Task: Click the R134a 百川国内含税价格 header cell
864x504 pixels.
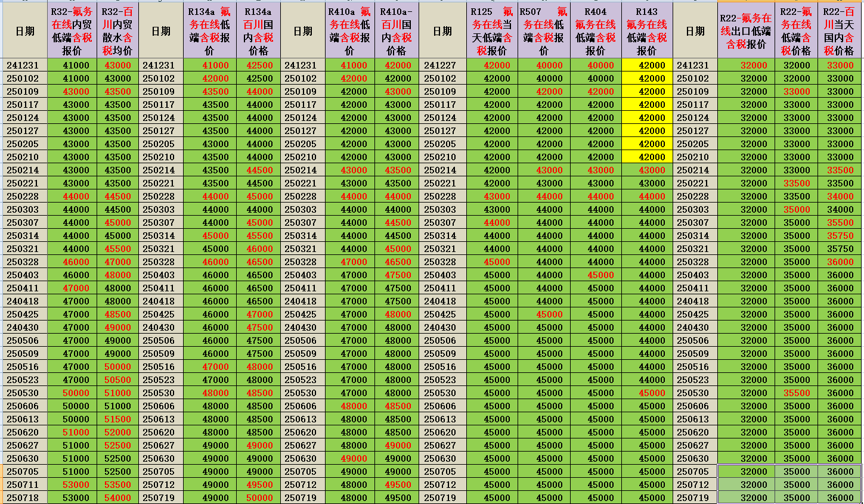Action: (258, 31)
